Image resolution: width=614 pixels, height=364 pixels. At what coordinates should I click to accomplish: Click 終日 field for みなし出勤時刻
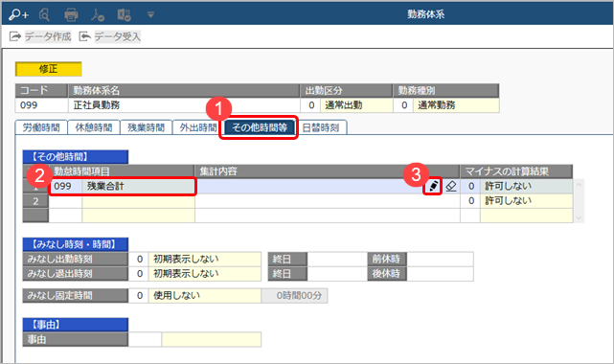[x=337, y=259]
